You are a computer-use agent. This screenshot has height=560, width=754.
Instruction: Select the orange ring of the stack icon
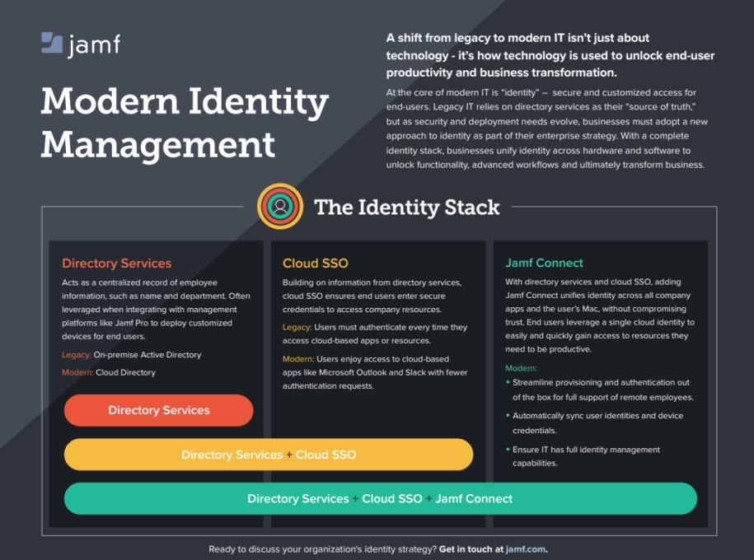(280, 189)
